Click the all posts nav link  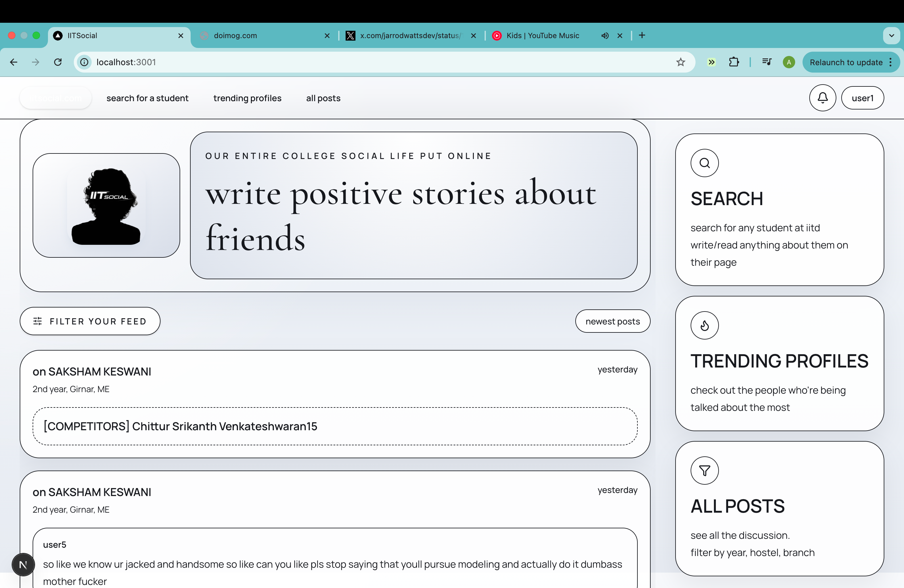pyautogui.click(x=323, y=98)
